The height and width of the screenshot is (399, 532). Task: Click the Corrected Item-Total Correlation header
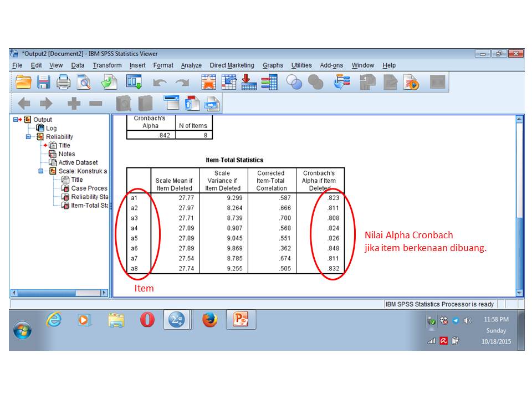271,181
